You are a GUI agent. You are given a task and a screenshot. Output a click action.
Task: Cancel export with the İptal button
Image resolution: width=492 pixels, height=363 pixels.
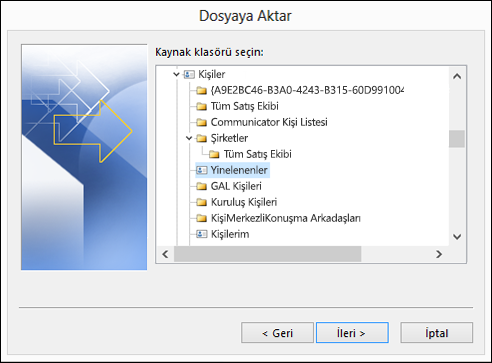point(436,333)
